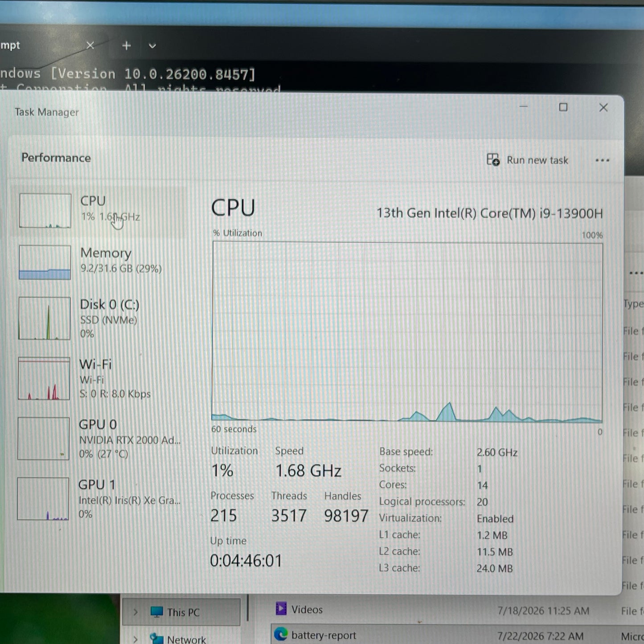This screenshot has height=644, width=644.
Task: Click the Base speed value 2.60 GHz
Action: pos(497,452)
